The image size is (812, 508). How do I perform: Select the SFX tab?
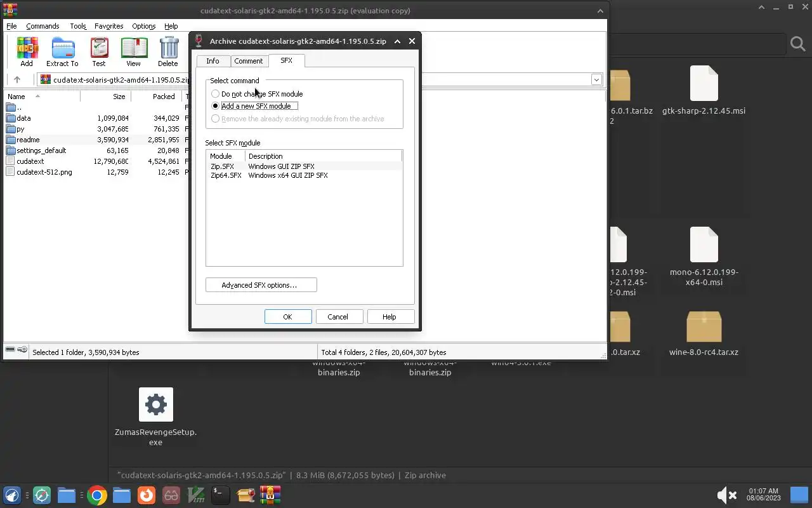pos(287,60)
